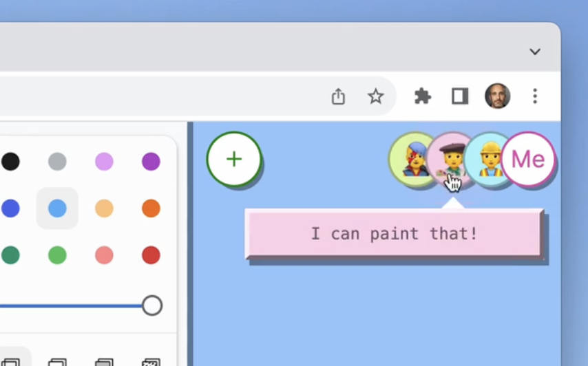Pick the black color swatch

[10, 162]
